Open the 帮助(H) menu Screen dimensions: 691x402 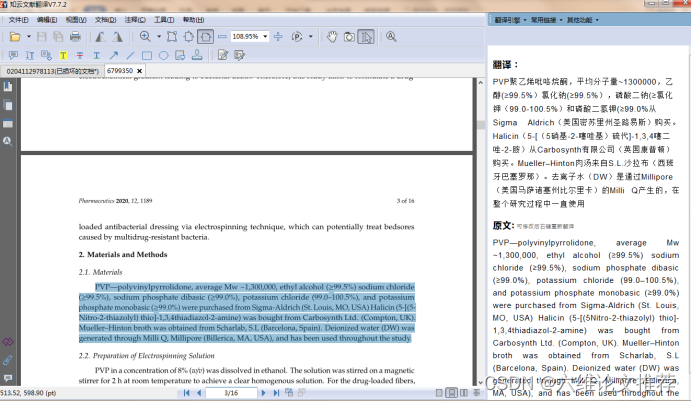coord(193,20)
